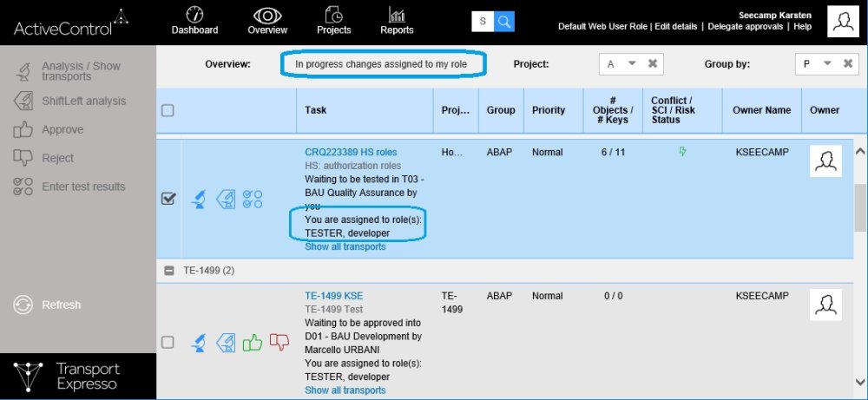The width and height of the screenshot is (868, 400).
Task: Clear the Group by filter with X
Action: [x=848, y=63]
